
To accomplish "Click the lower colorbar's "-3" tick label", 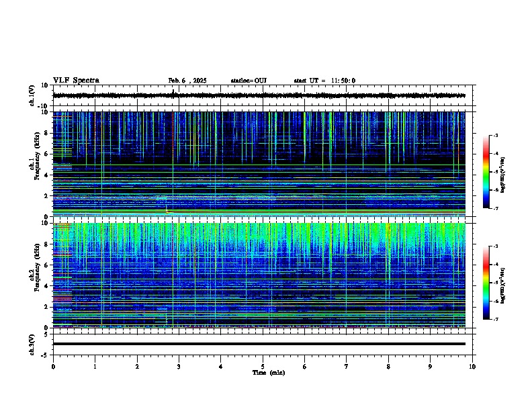I will [x=496, y=246].
